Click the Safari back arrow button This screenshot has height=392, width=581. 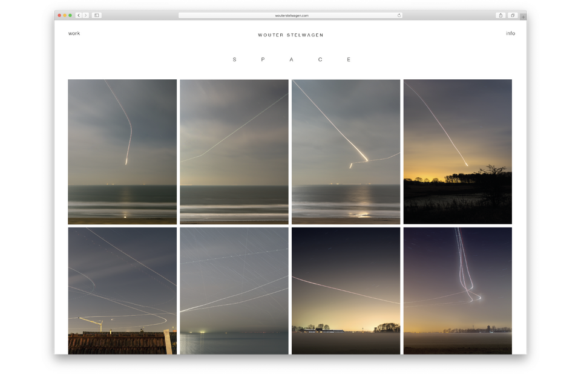coord(79,15)
